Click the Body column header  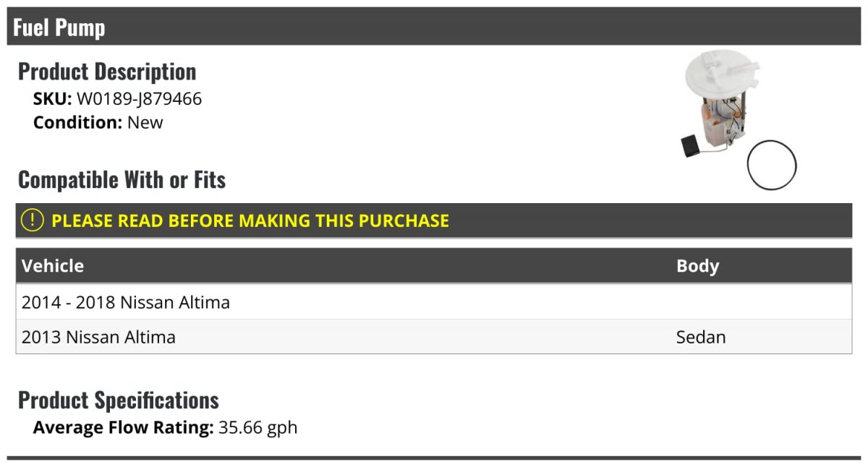coord(697,266)
